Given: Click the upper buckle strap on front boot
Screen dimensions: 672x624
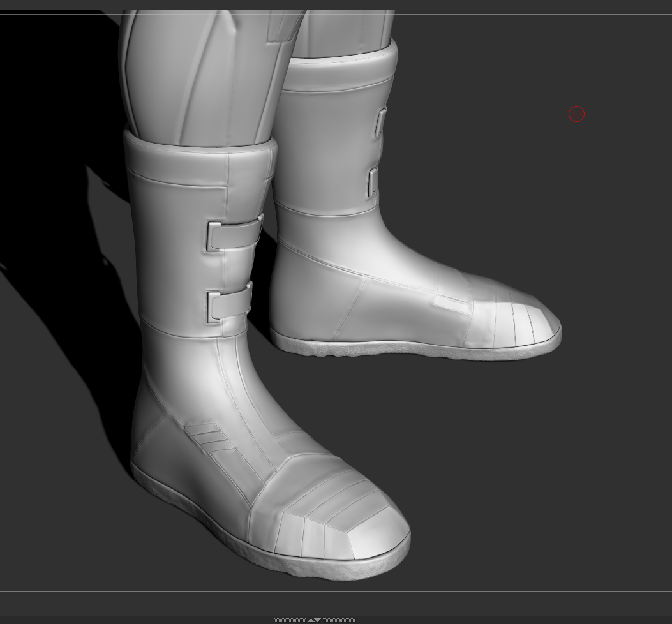Looking at the screenshot, I should click(x=235, y=234).
